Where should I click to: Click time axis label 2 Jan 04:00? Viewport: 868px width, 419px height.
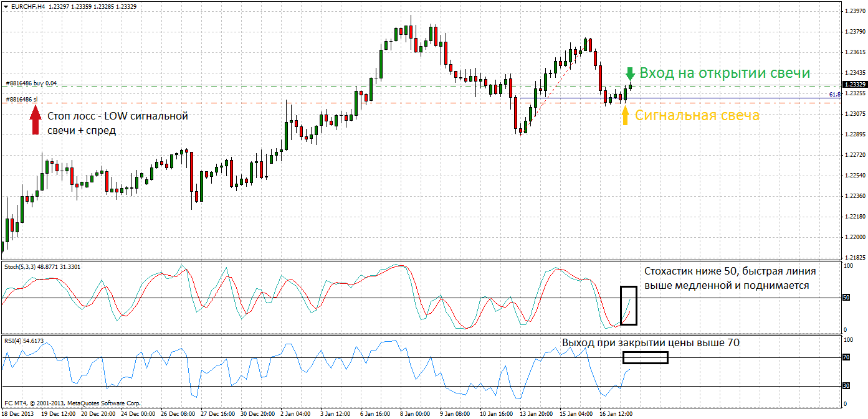(x=297, y=413)
